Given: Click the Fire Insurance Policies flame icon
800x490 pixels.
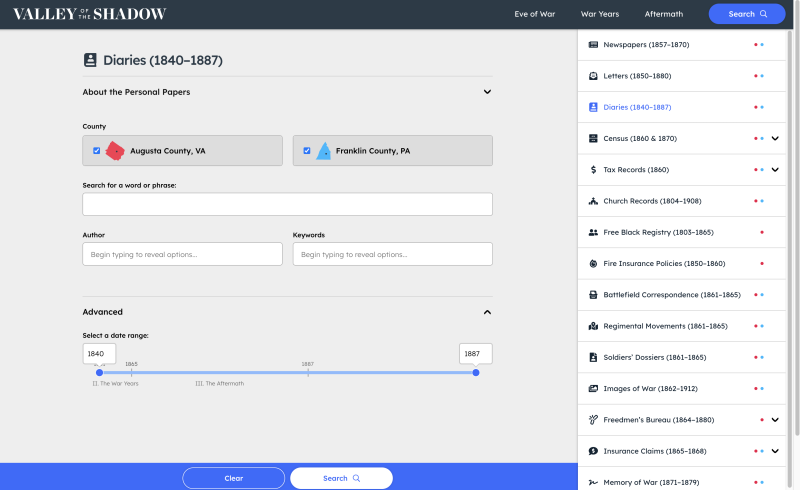Looking at the screenshot, I should (x=593, y=263).
